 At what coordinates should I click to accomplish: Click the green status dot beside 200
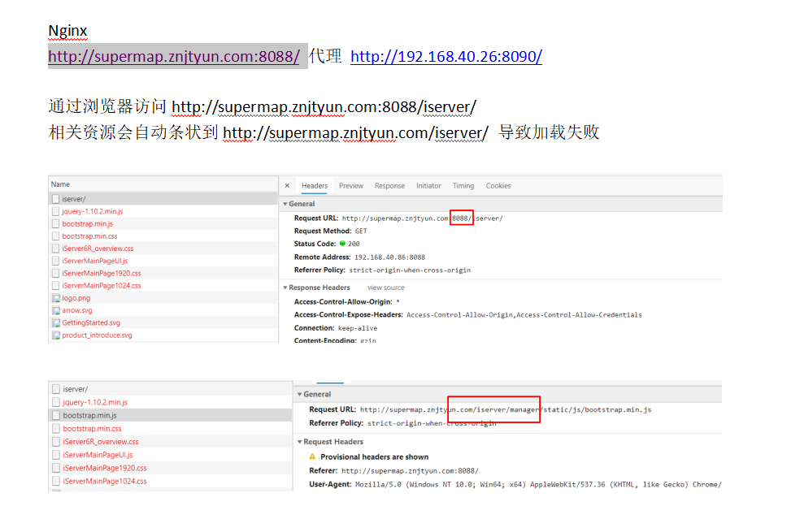click(x=342, y=244)
